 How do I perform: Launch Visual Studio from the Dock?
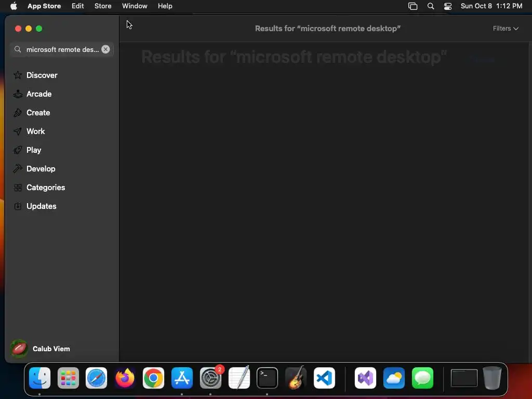click(365, 378)
